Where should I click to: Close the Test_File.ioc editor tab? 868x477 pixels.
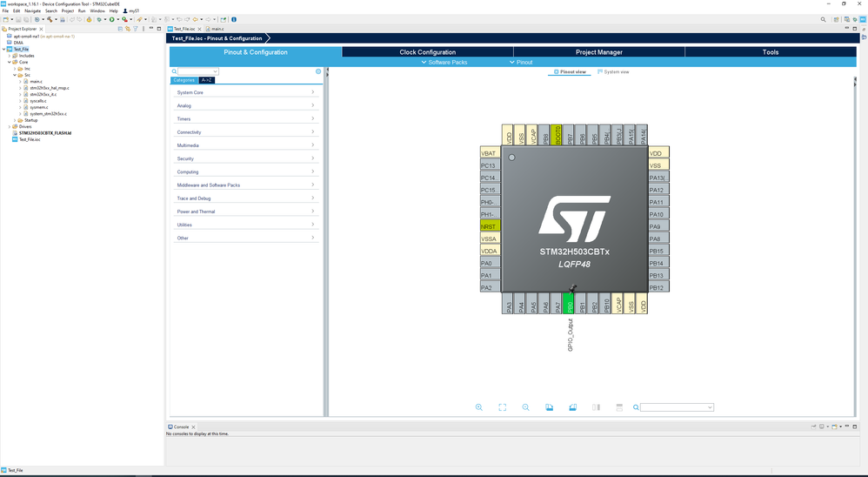(x=199, y=29)
